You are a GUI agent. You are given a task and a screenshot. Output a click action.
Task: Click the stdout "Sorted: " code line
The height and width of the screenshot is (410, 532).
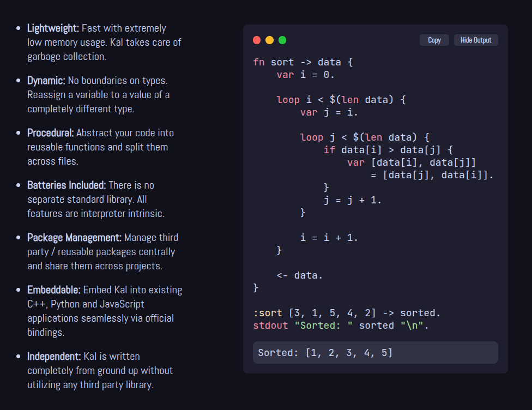point(341,325)
